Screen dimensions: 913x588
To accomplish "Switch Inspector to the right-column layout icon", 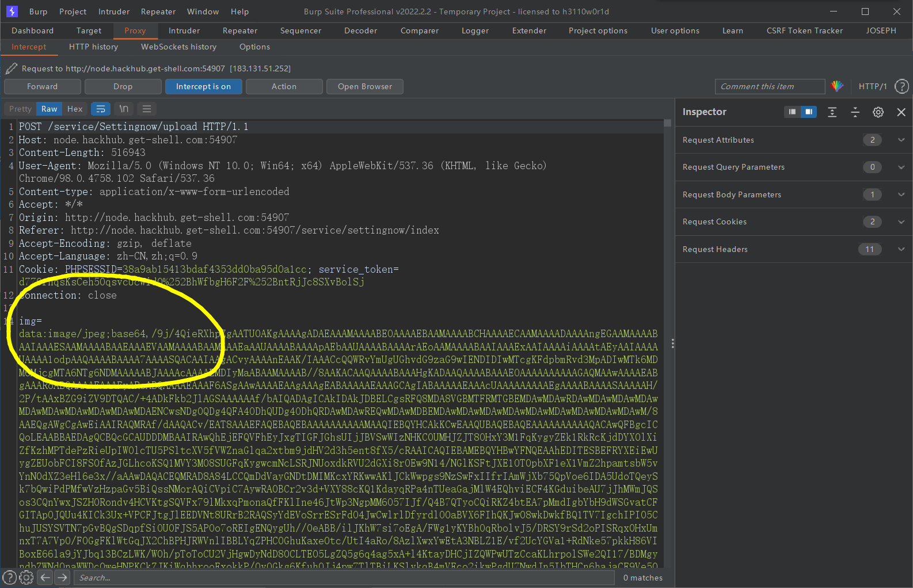I will (x=808, y=112).
